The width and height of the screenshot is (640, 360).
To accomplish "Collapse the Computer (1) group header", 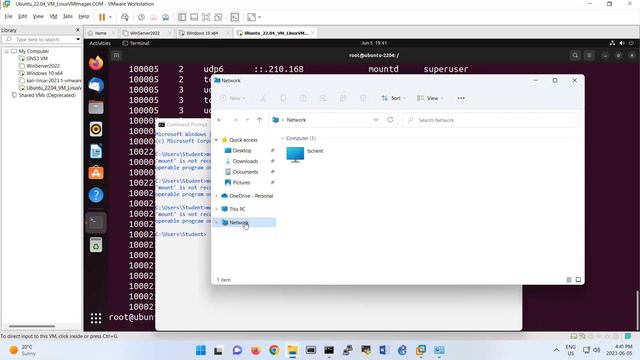I will tap(282, 138).
